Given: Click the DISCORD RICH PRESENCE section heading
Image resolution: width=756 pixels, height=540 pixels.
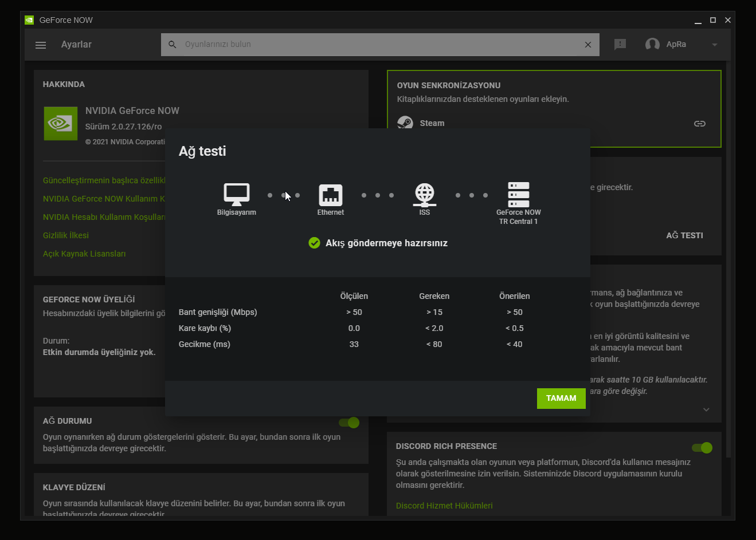Looking at the screenshot, I should (446, 446).
